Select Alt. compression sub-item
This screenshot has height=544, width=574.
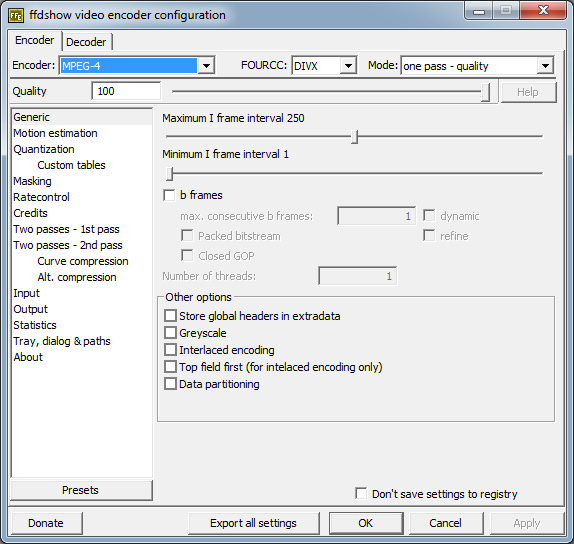click(x=82, y=277)
